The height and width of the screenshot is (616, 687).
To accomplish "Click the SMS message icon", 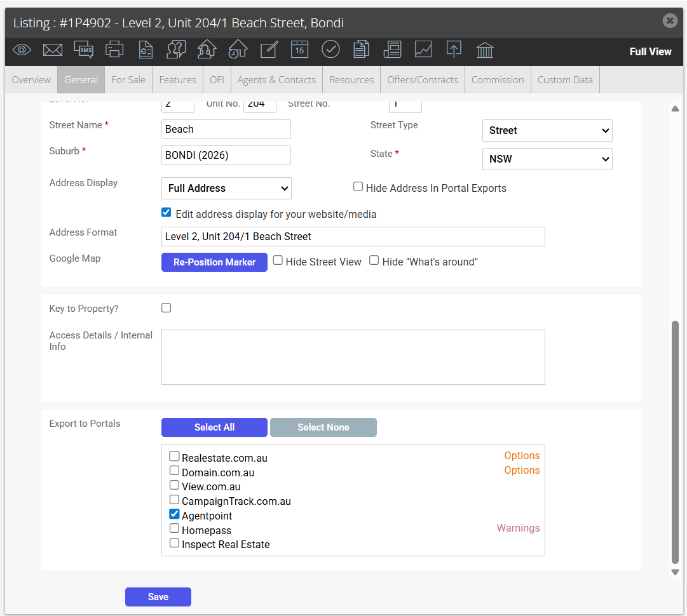I will tap(83, 50).
